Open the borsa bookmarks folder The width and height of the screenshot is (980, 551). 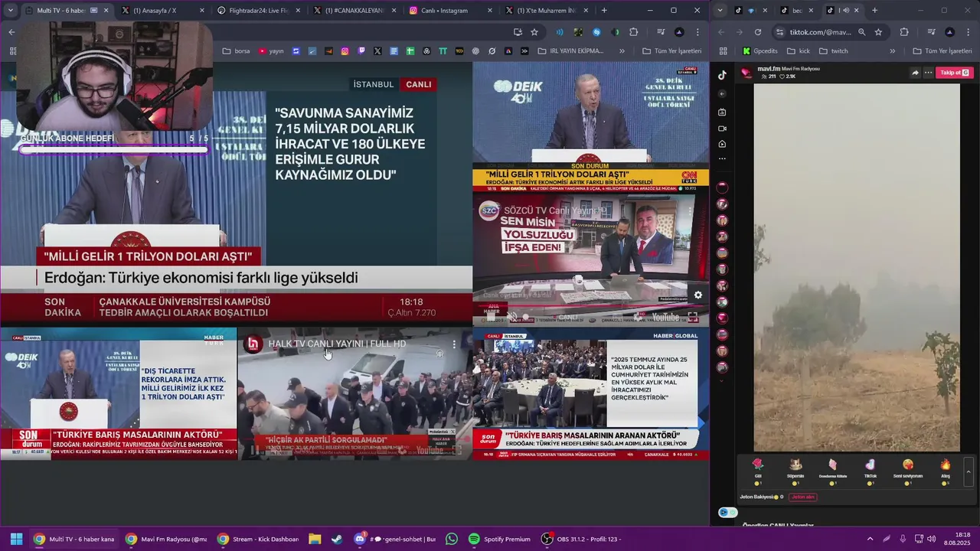tap(236, 51)
